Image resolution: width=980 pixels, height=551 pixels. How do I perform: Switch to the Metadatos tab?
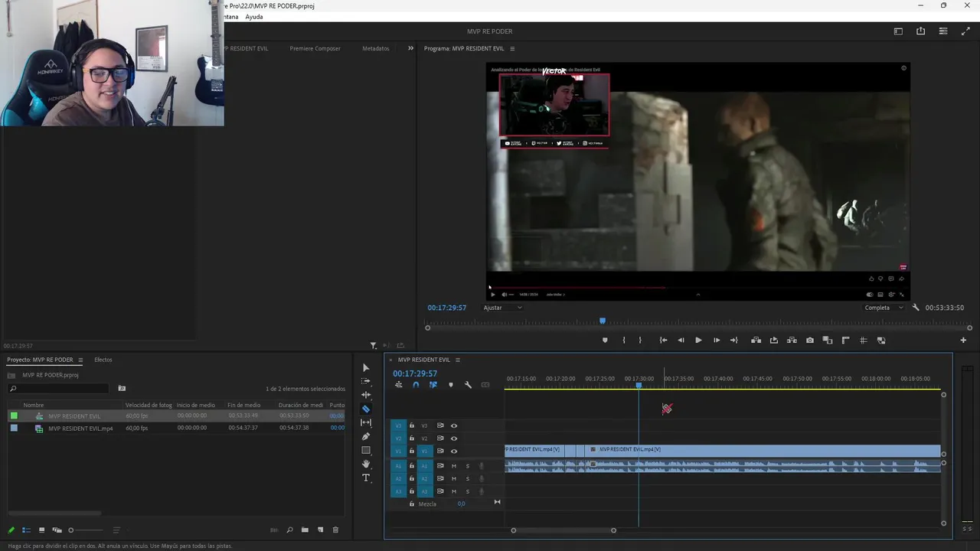pyautogui.click(x=376, y=48)
